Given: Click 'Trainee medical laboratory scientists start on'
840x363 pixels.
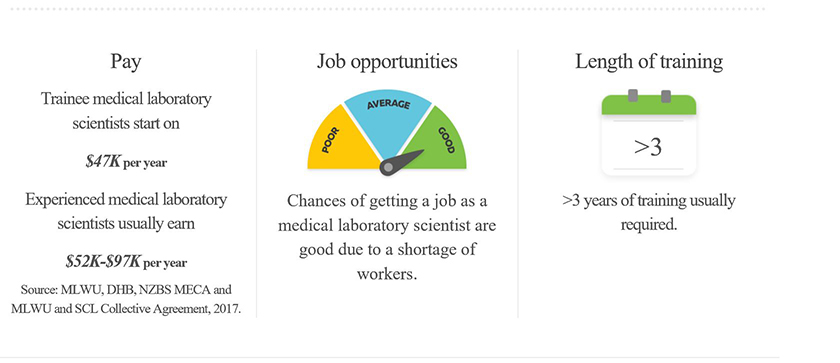Looking at the screenshot, I should 126,111.
